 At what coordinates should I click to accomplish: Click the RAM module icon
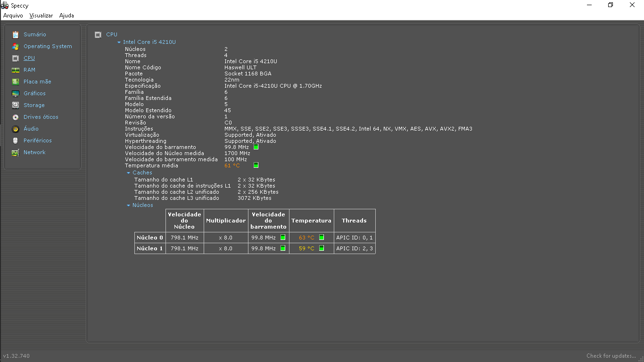tap(16, 70)
